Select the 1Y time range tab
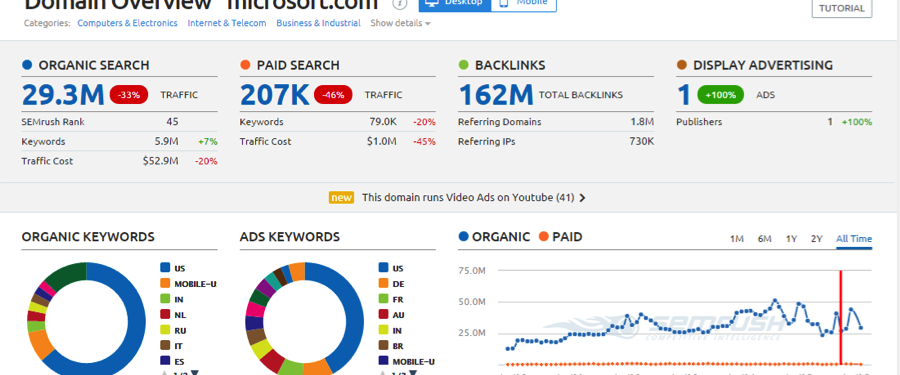 [791, 239]
